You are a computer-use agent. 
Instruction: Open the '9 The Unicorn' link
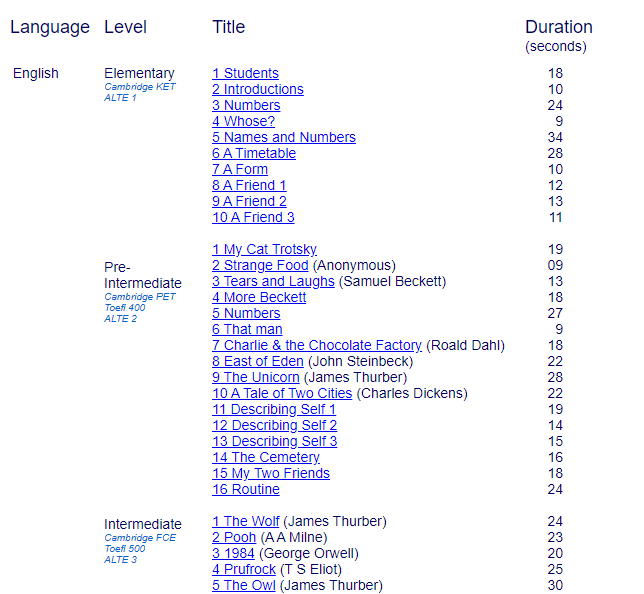(255, 378)
